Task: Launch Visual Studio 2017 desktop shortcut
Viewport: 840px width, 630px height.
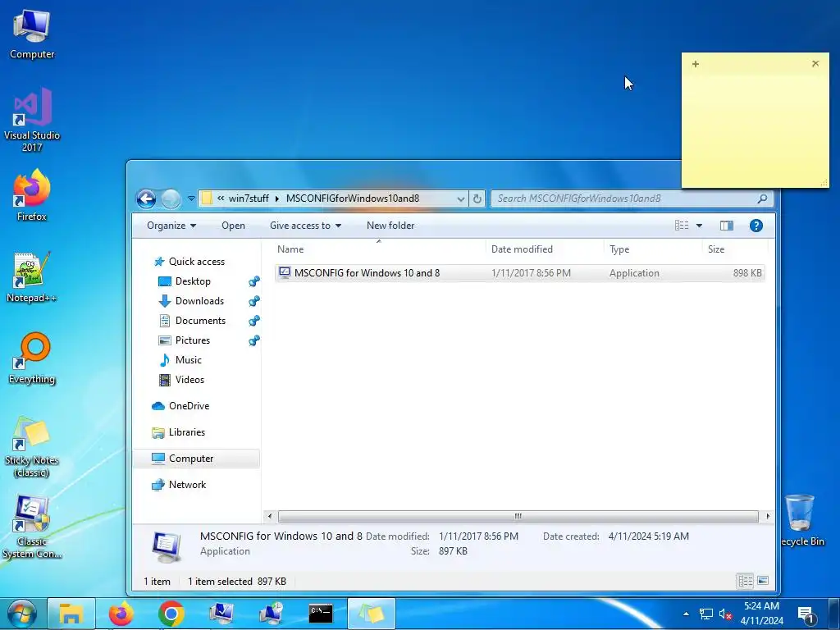Action: click(x=32, y=119)
